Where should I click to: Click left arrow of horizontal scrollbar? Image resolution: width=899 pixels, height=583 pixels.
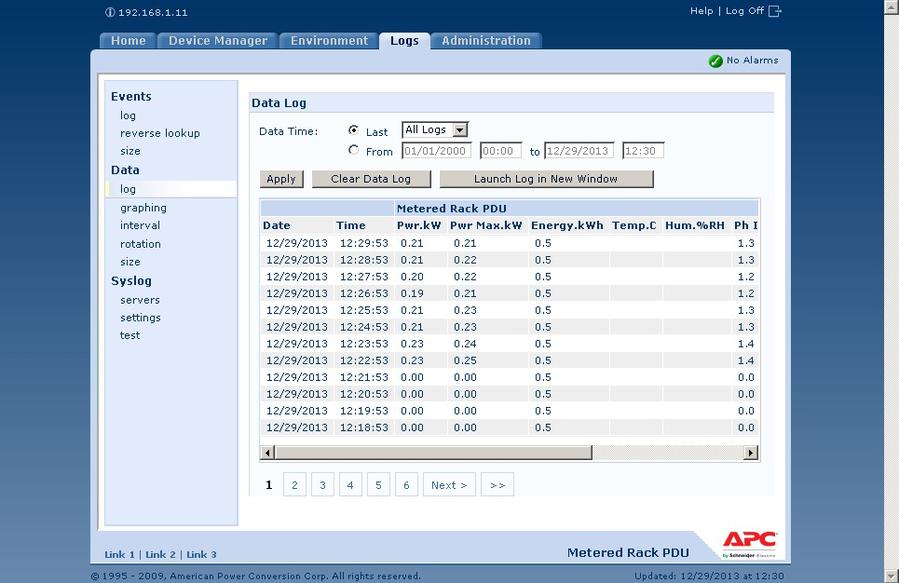[x=267, y=453]
